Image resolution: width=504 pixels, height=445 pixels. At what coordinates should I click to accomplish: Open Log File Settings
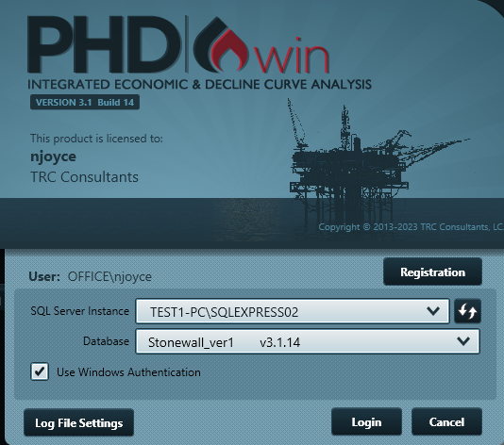coord(78,422)
